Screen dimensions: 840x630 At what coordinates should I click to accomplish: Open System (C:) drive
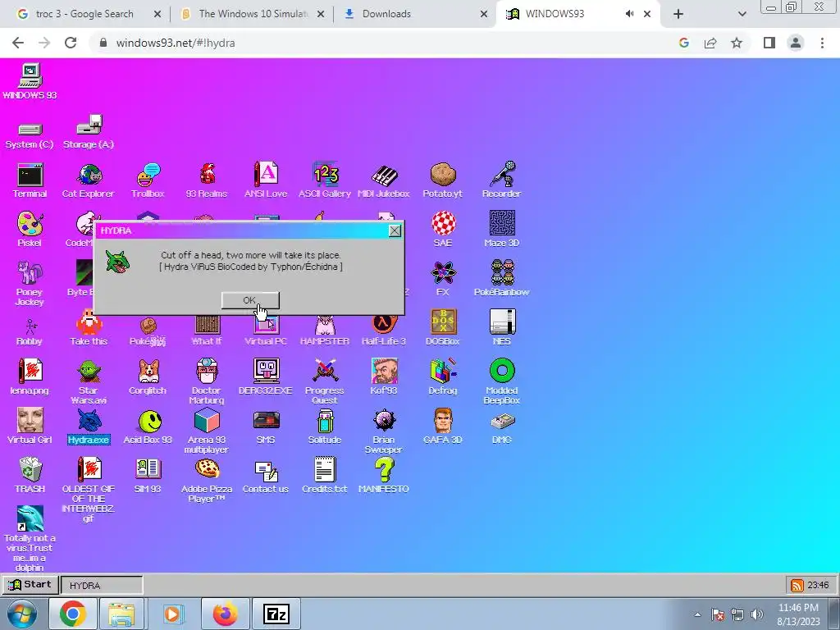pyautogui.click(x=30, y=135)
